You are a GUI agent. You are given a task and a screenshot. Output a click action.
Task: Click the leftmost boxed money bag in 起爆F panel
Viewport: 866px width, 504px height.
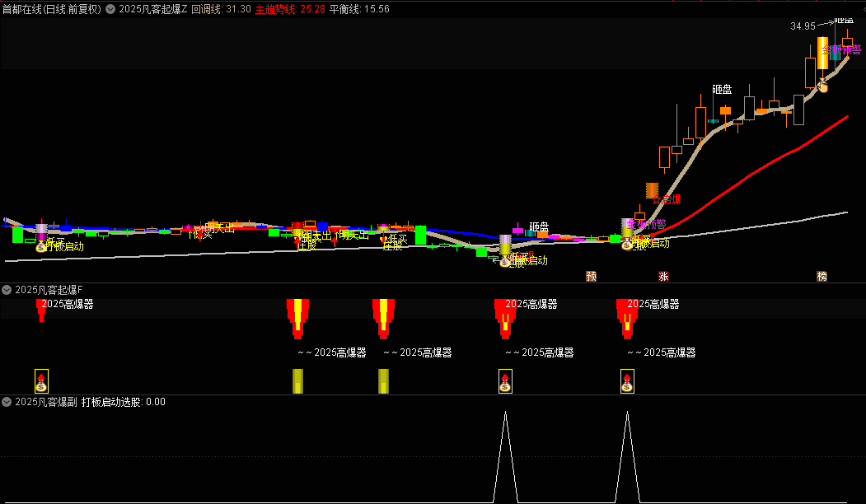[x=41, y=381]
